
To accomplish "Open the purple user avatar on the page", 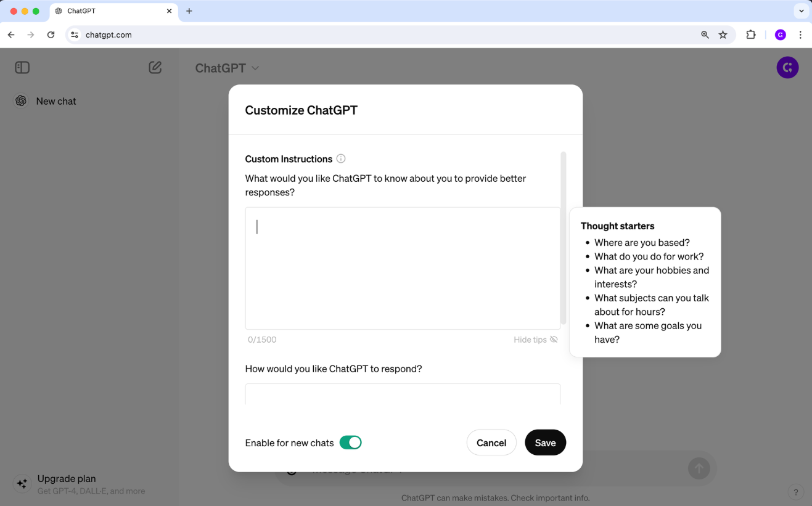I will [x=787, y=67].
